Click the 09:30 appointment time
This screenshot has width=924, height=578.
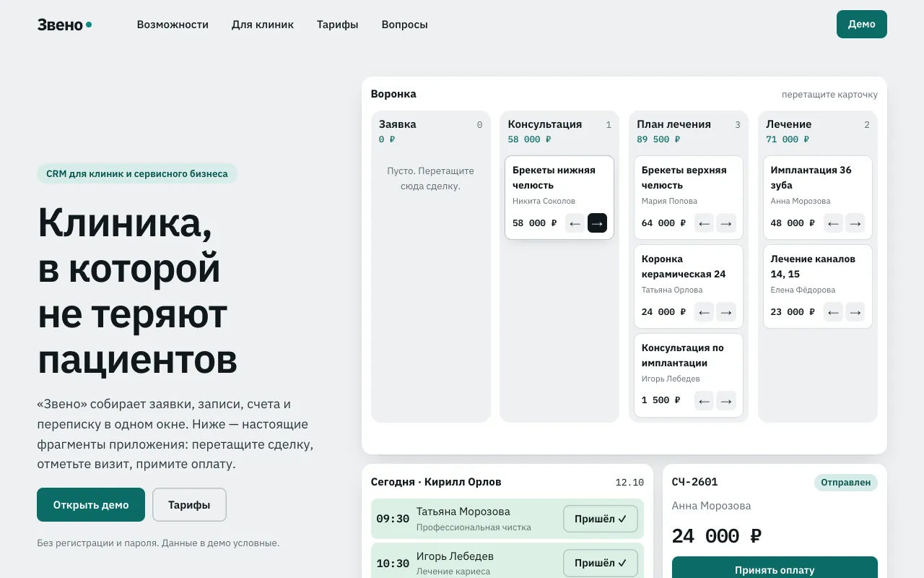pos(393,519)
